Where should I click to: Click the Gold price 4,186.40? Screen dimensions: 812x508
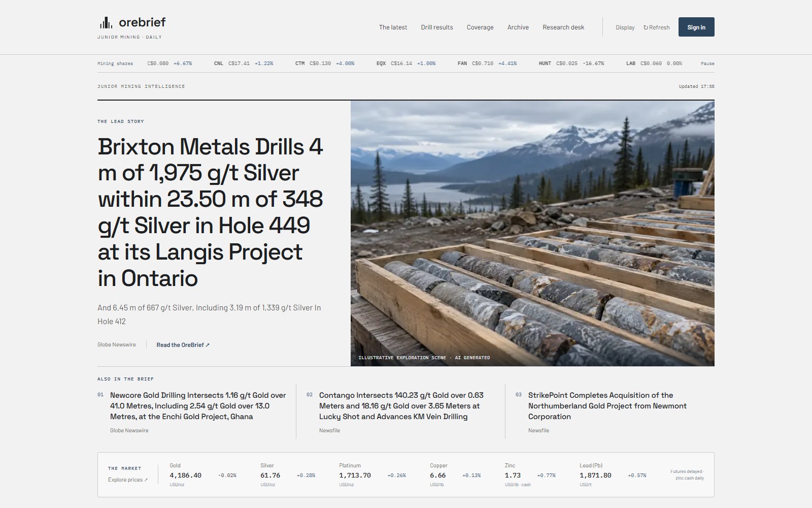pos(185,475)
